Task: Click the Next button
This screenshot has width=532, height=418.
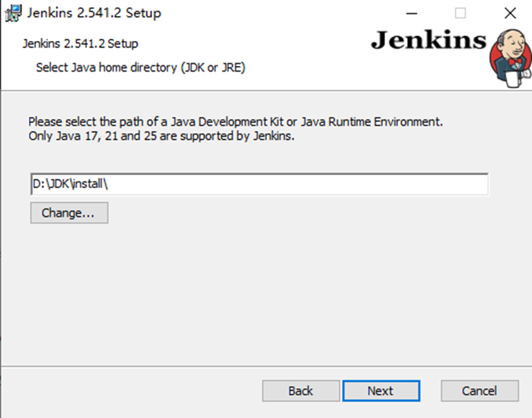Action: pos(381,391)
